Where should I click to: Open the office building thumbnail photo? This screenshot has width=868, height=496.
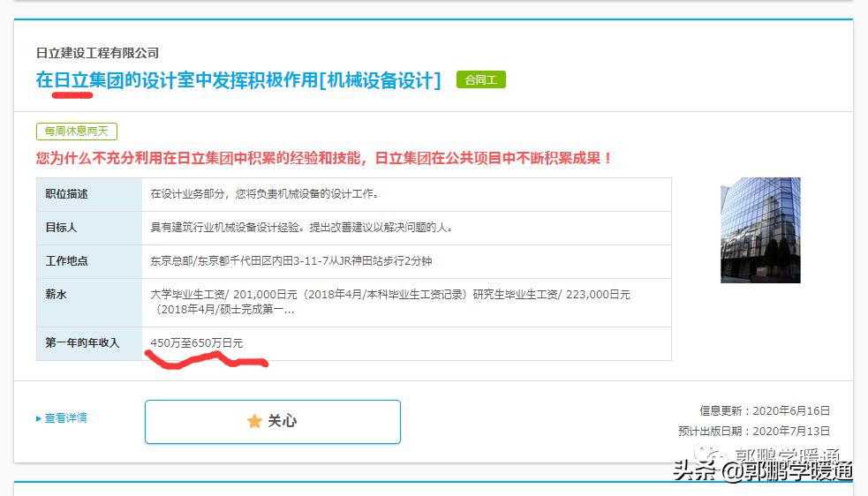click(x=760, y=230)
